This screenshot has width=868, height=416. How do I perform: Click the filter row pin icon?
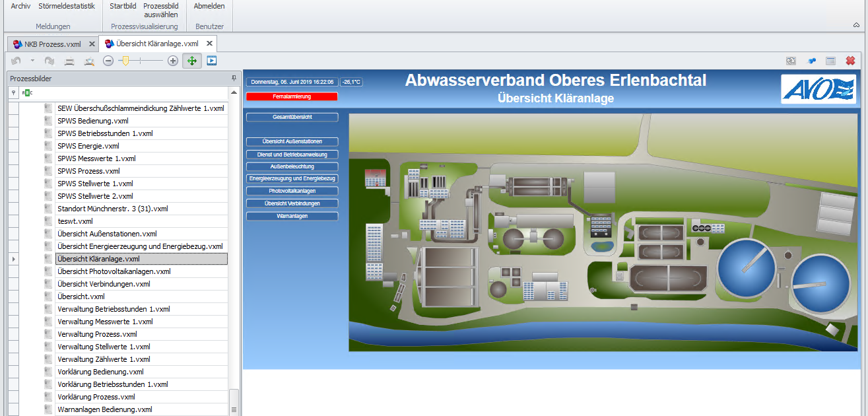13,93
